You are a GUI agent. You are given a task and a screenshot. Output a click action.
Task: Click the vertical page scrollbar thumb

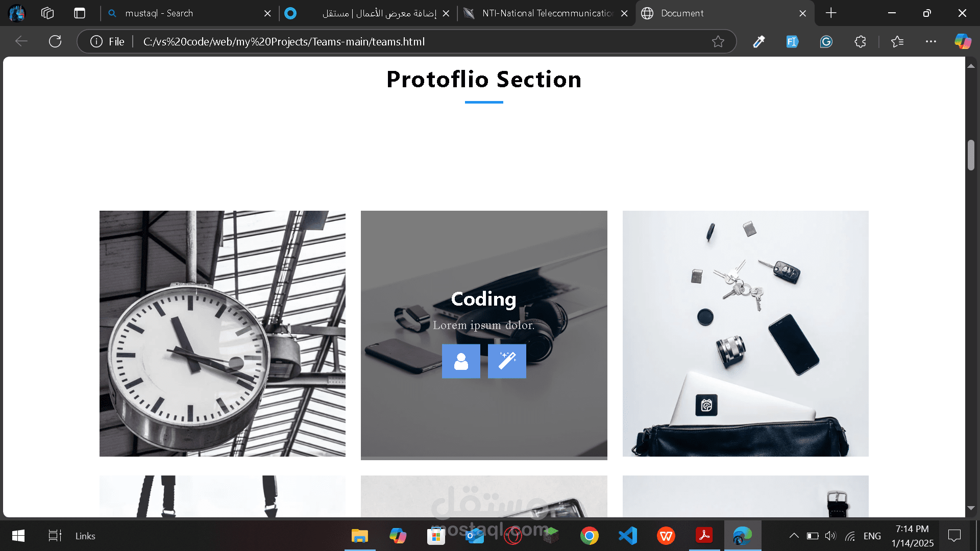pos(971,155)
